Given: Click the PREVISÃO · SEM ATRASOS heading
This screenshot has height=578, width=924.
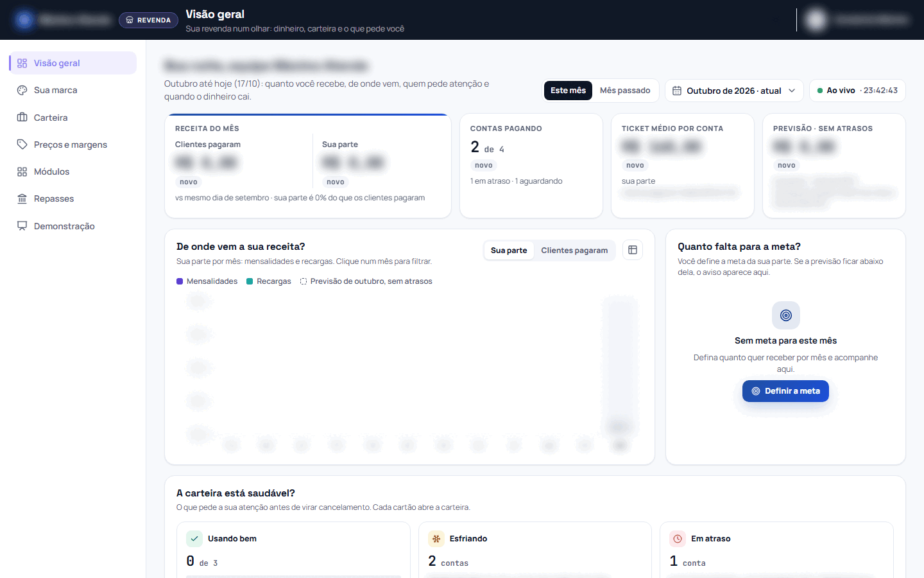Looking at the screenshot, I should [823, 128].
